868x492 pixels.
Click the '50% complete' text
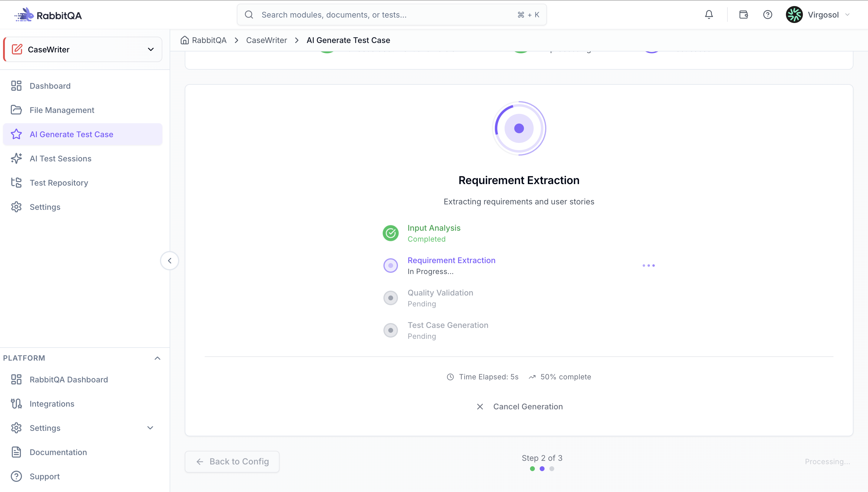[x=566, y=377]
